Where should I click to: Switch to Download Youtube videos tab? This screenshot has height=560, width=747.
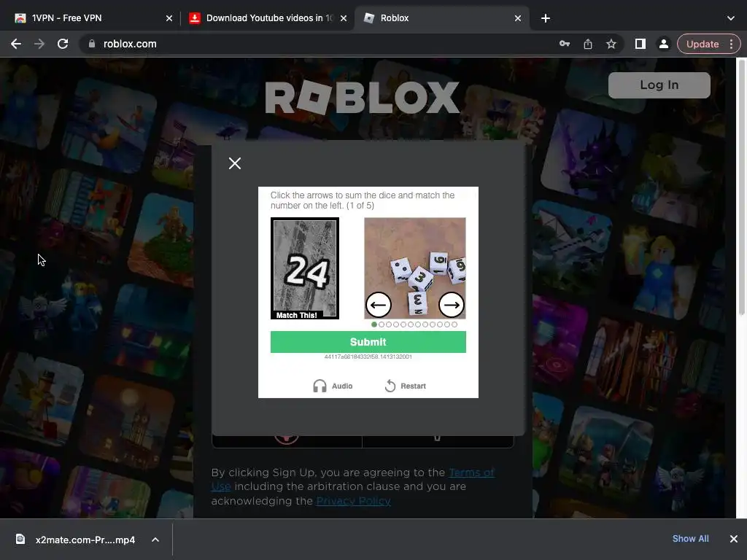point(270,18)
